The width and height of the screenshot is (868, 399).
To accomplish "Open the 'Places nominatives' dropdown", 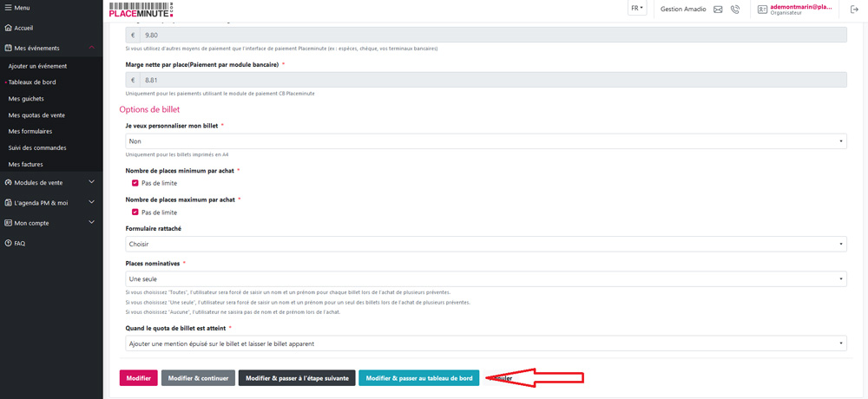I will [486, 279].
